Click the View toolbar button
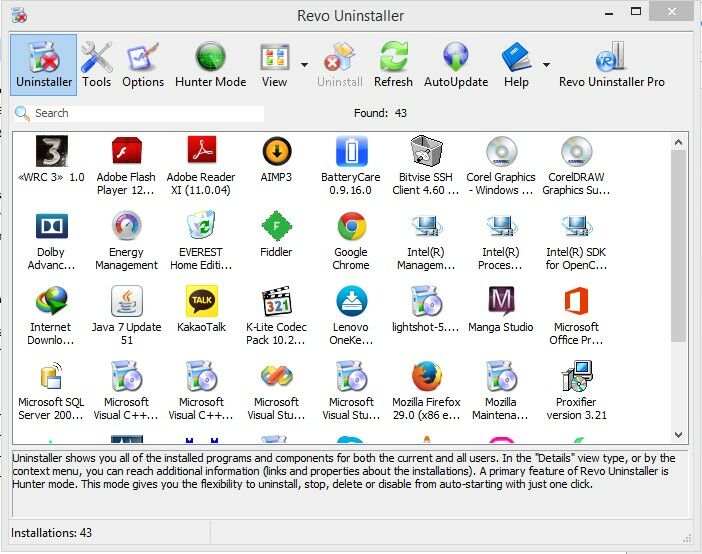702x554 pixels. 274,64
